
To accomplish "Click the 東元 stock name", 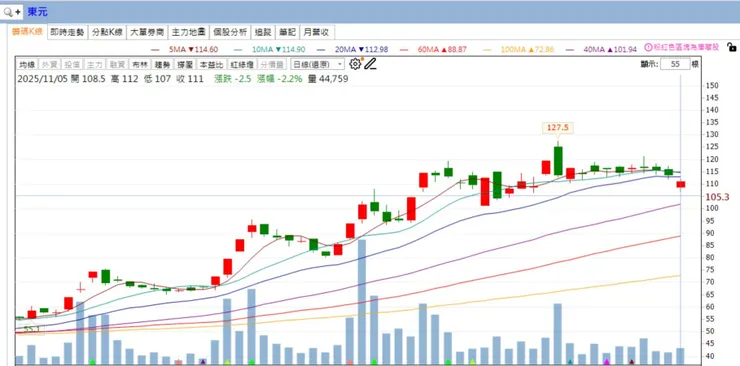I will [37, 12].
